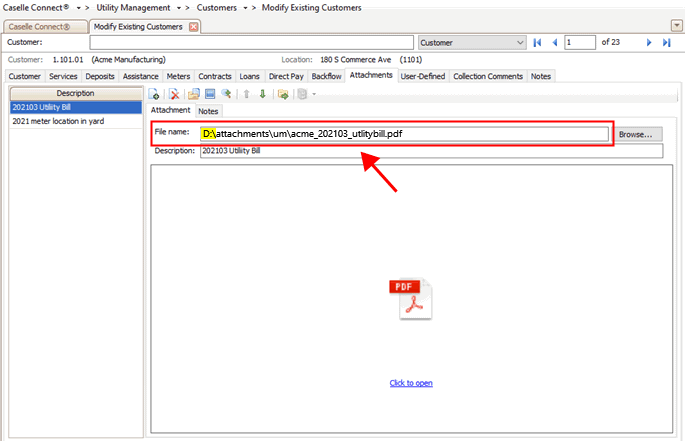Open the Collection Comments tab
The image size is (685, 441).
488,76
